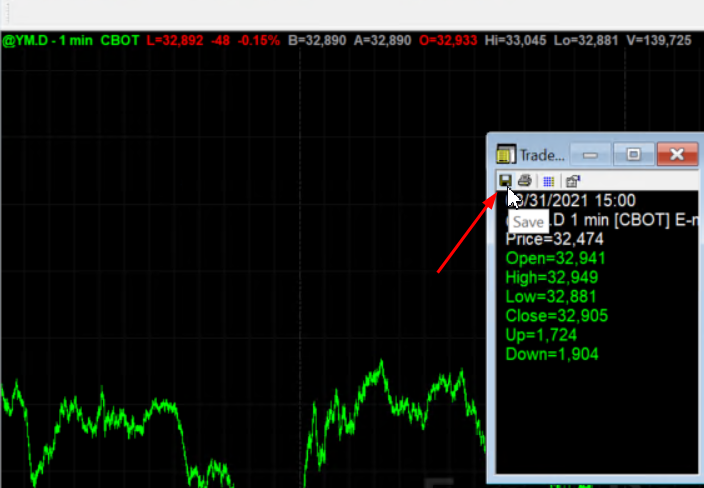The width and height of the screenshot is (704, 488).
Task: Click the Save icon in the data window
Action: 506,181
